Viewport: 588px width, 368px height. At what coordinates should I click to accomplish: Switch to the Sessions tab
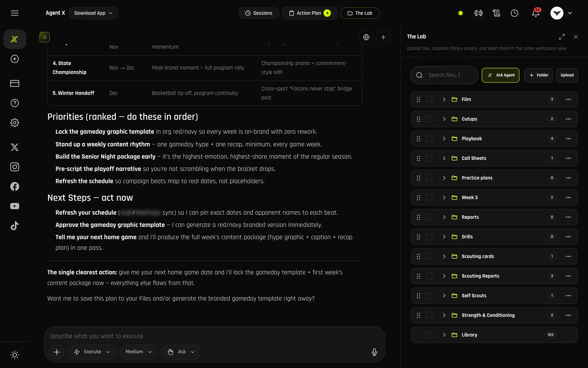[x=259, y=13]
